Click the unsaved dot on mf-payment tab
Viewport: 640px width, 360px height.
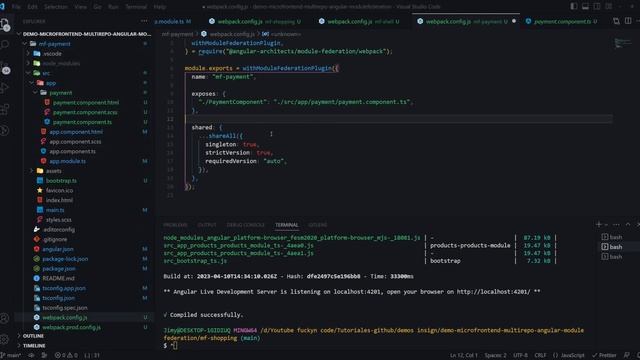pyautogui.click(x=514, y=21)
